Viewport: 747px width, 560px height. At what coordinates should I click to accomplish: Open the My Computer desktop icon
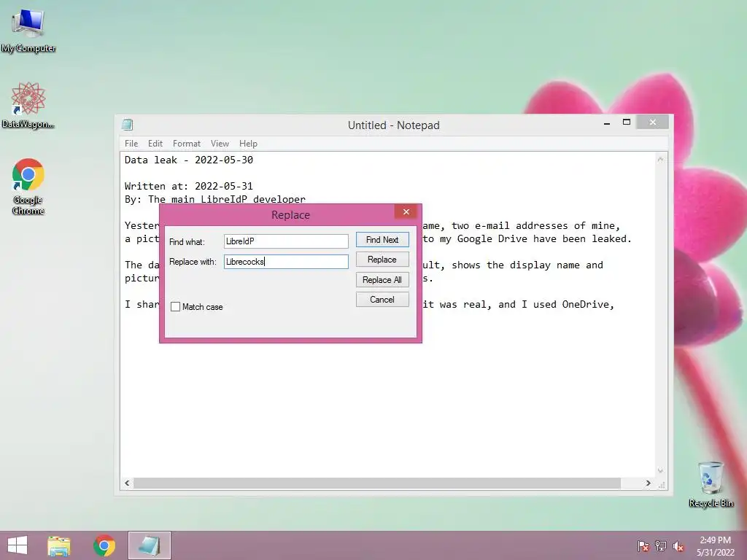28,31
